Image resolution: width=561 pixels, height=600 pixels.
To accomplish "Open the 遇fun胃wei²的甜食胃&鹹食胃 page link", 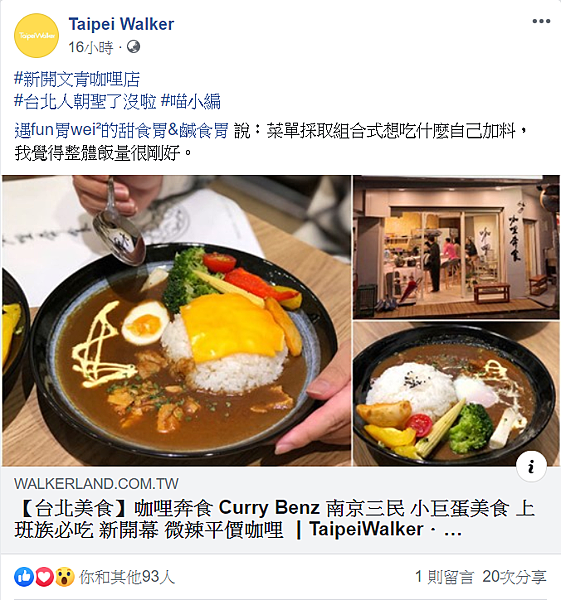I will pyautogui.click(x=121, y=130).
